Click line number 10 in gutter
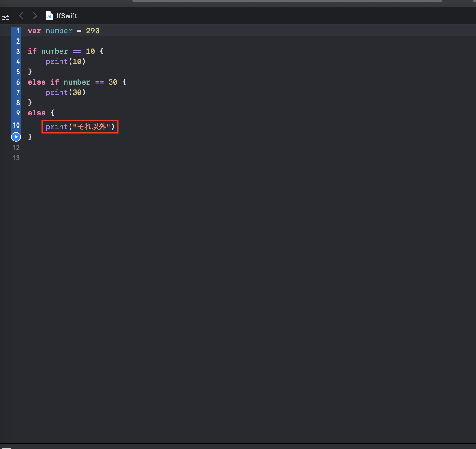Viewport: 476px width, 449px height. point(16,125)
